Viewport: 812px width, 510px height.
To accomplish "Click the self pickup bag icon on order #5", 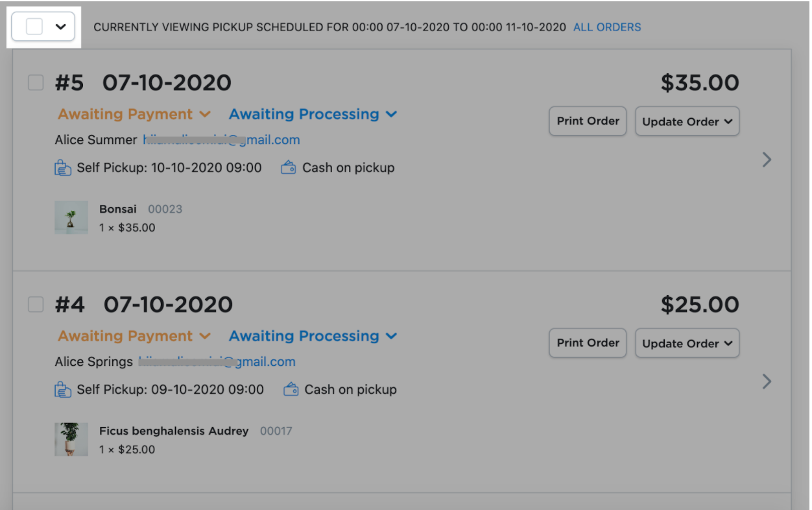I will (63, 168).
